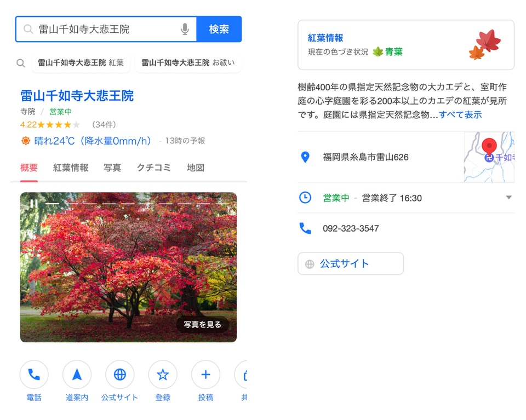Click the map thumbnail with red pin
Screen dimensions: 526x420
489,157
